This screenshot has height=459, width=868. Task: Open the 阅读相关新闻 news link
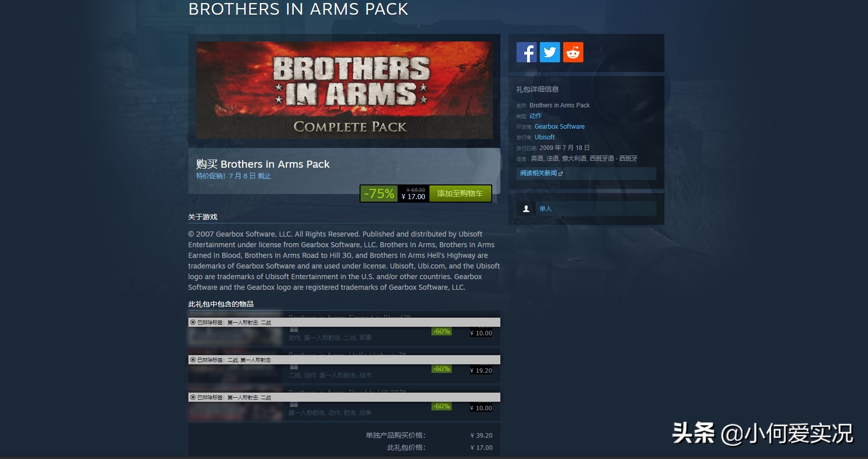click(x=538, y=173)
